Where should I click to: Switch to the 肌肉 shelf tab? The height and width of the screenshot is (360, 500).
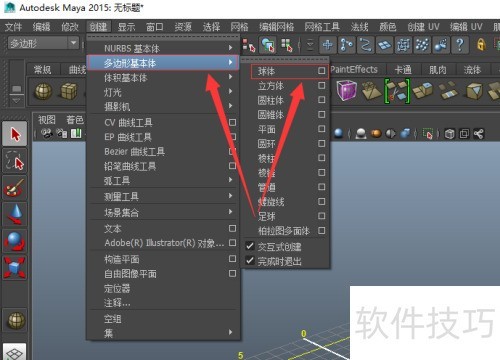(437, 70)
